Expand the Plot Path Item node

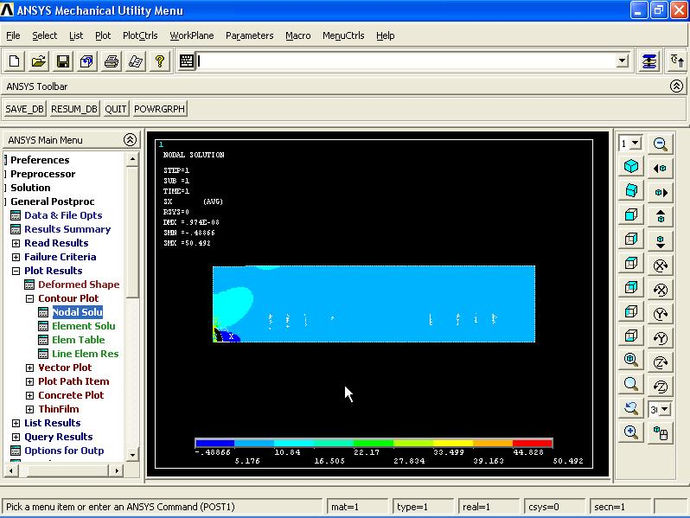29,382
